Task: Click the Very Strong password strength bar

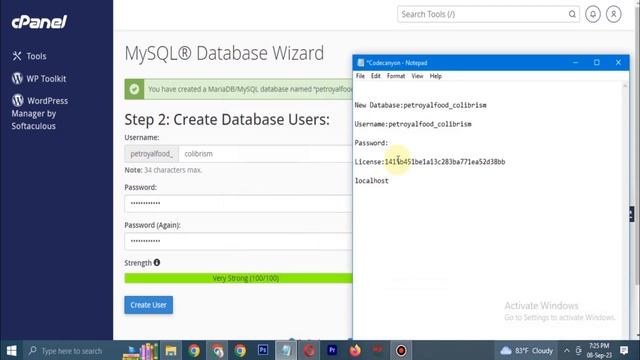Action: (238, 278)
